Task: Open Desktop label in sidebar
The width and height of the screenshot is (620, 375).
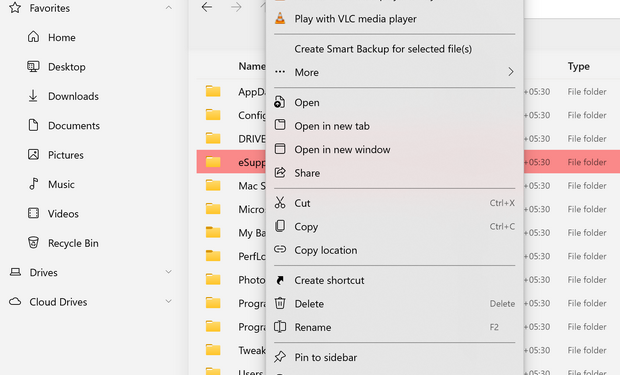Action: (x=66, y=67)
